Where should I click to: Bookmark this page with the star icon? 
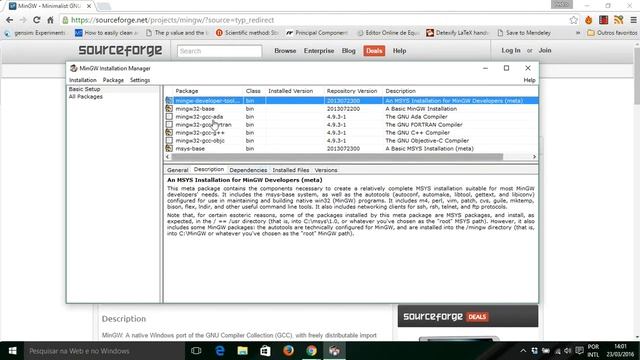pyautogui.click(x=573, y=20)
